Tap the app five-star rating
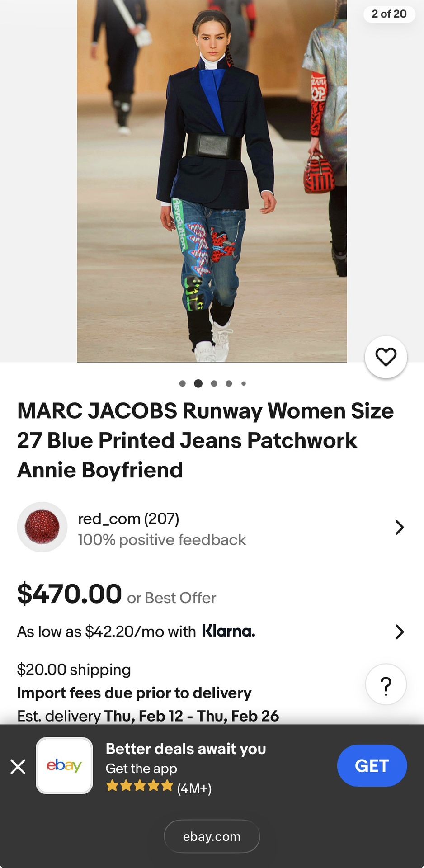The height and width of the screenshot is (868, 424). coord(140,786)
